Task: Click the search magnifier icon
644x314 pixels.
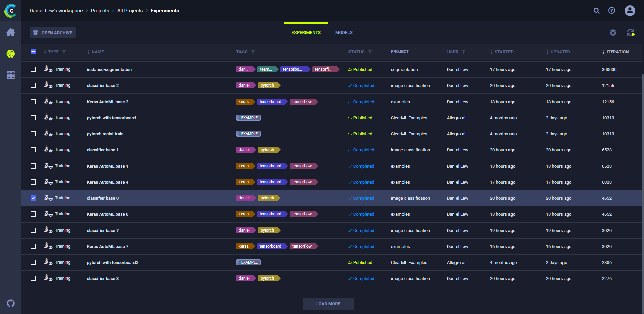Action: [x=596, y=11]
